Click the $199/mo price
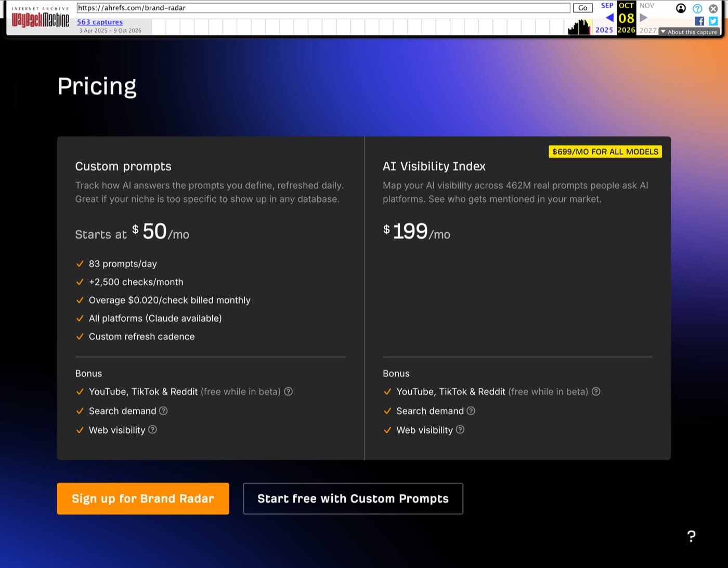Viewport: 728px width, 568px height. pyautogui.click(x=417, y=232)
